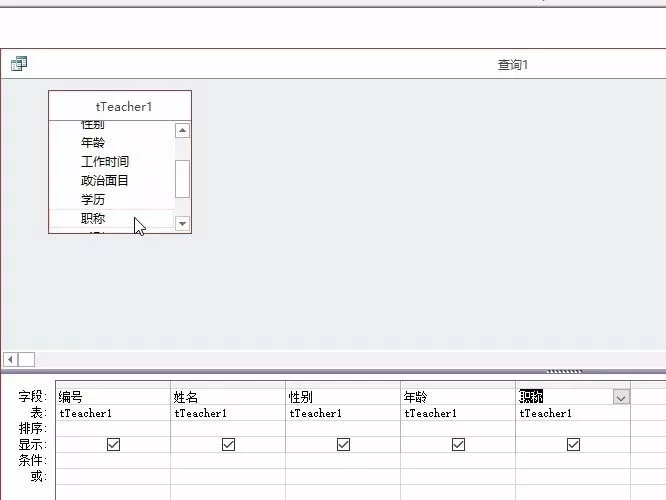Select the 编号 column via its selector bar
This screenshot has height=500, width=666.
pos(113,385)
